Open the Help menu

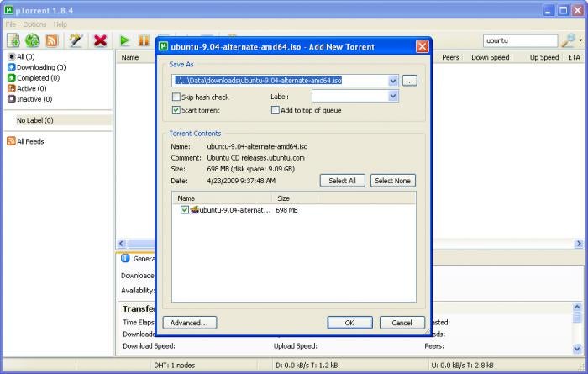point(60,24)
